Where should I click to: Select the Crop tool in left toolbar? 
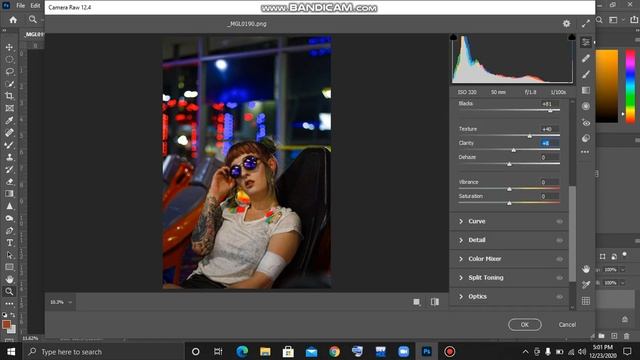coord(9,96)
